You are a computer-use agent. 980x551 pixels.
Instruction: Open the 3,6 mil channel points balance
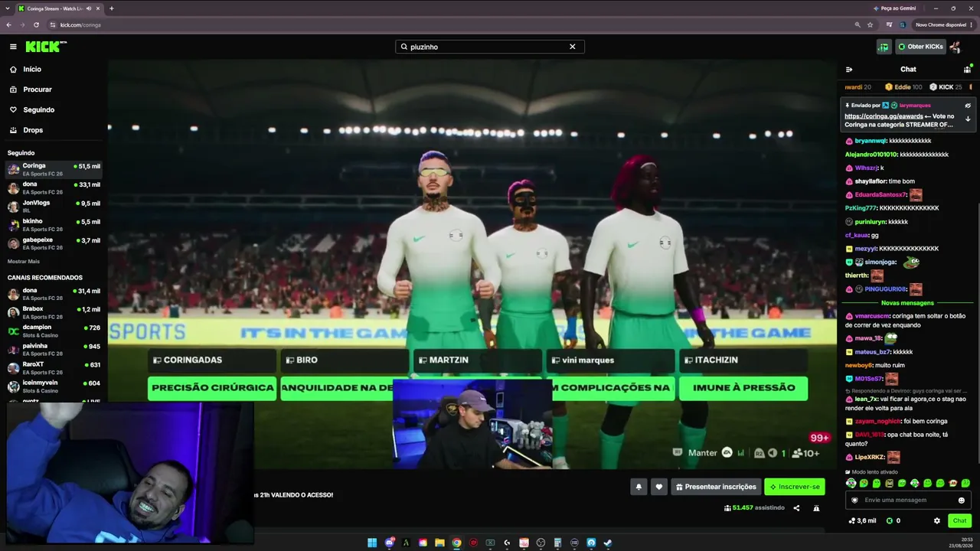[862, 521]
